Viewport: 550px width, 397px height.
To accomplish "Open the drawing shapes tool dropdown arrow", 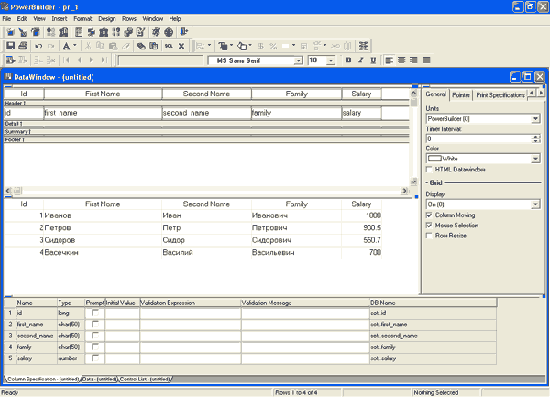I will [250, 46].
